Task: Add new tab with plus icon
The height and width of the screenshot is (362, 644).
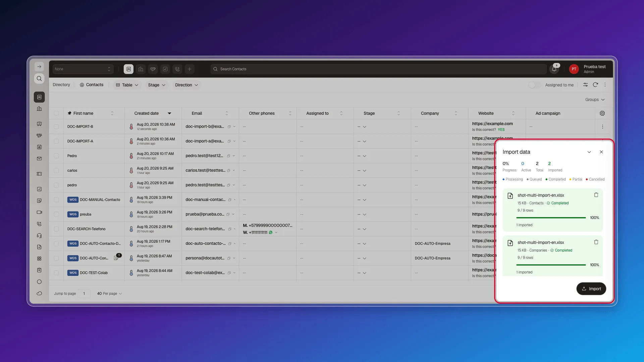Action: click(x=190, y=69)
